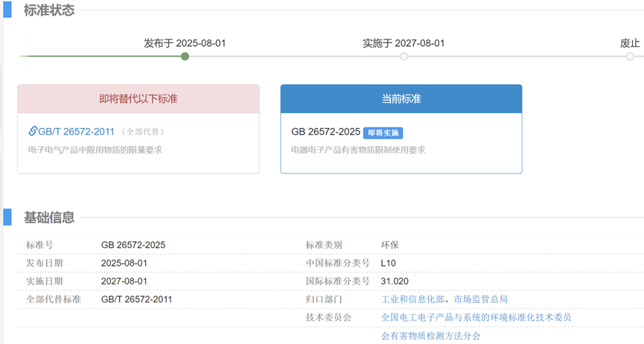Click the 技术委员会 field label
This screenshot has height=344, width=644.
[x=328, y=317]
